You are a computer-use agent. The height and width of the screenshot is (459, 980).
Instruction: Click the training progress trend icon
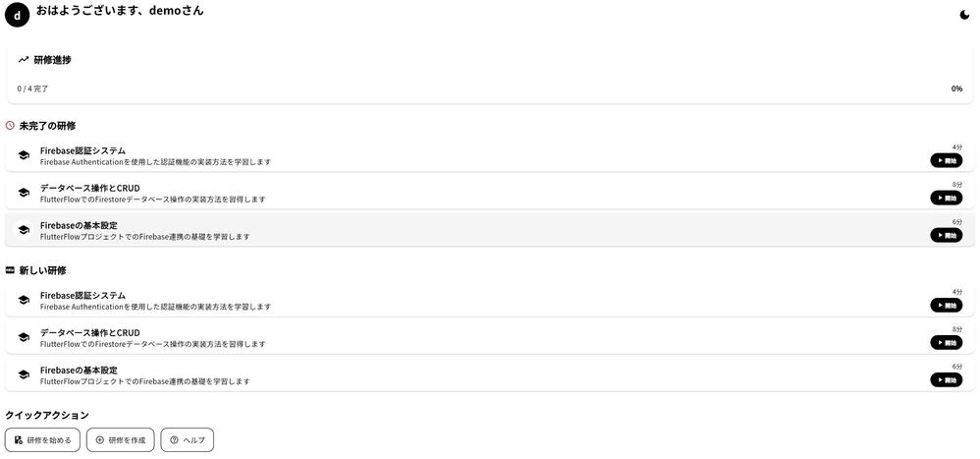click(24, 60)
